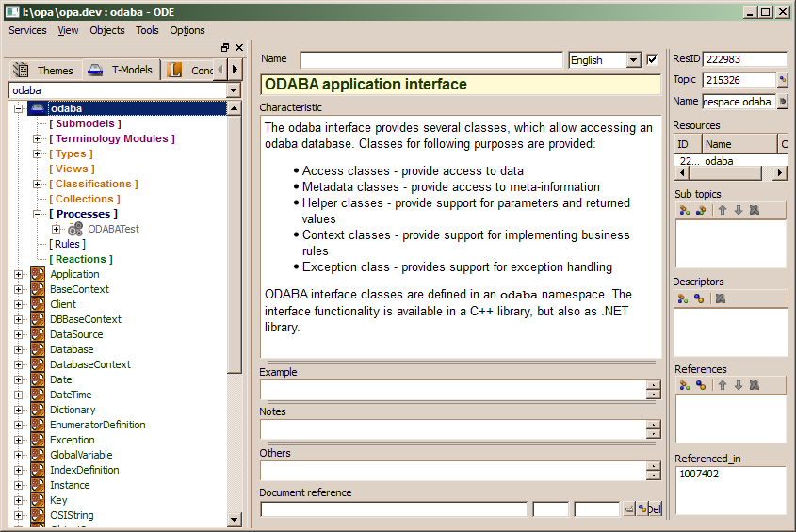Float the left panel using undock icon
This screenshot has height=532, width=796.
pyautogui.click(x=225, y=47)
